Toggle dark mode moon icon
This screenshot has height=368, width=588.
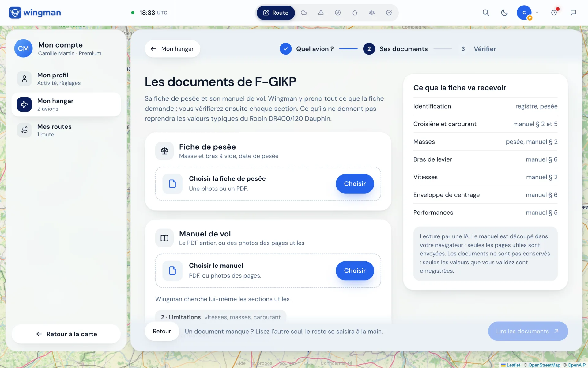tap(504, 13)
